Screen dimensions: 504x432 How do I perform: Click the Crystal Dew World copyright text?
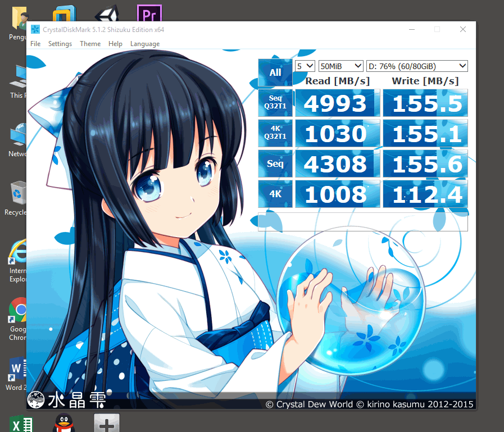[x=369, y=404]
